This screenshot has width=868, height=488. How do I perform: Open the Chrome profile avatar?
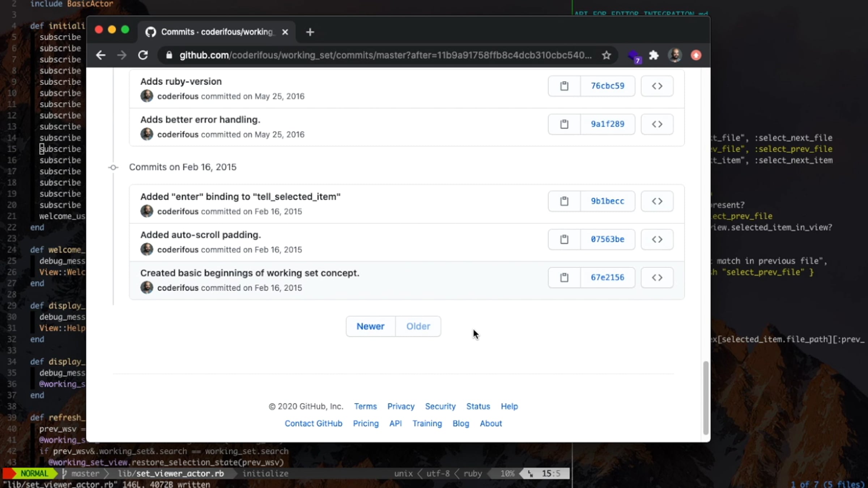[675, 55]
